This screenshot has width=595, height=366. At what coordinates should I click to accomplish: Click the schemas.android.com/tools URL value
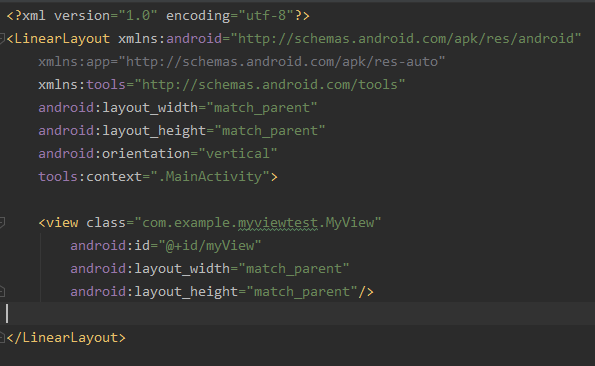(270, 85)
